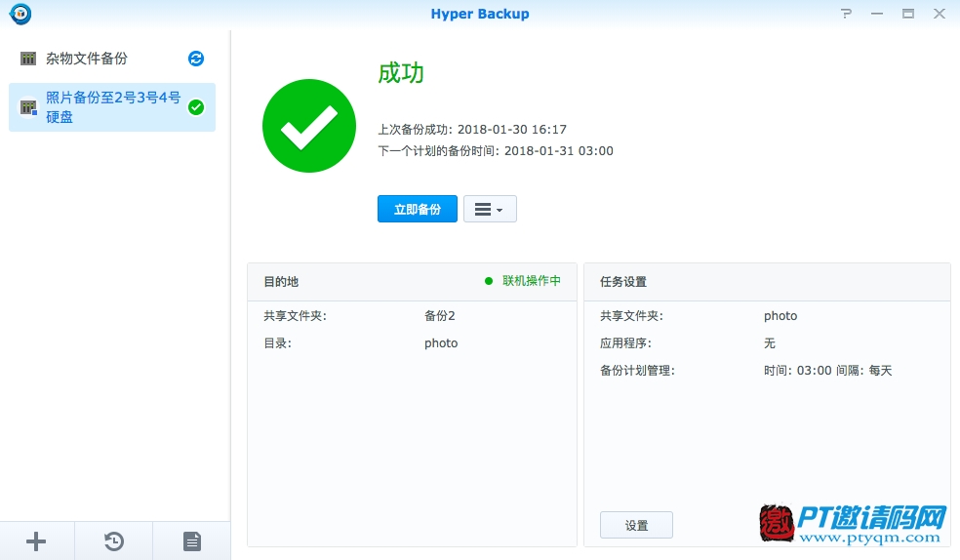Expand the hamburger menu dropdown button
Screen dimensions: 960x560
pos(490,210)
